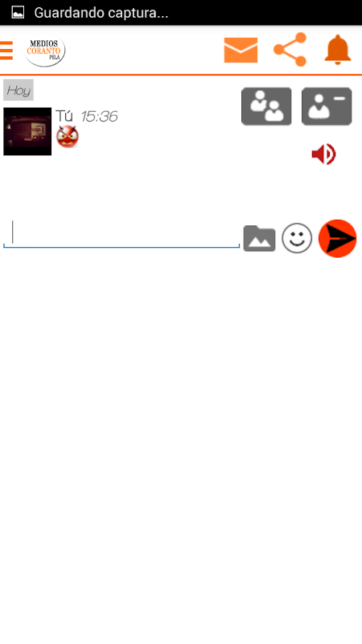Open the notifications bell icon

[x=338, y=50]
